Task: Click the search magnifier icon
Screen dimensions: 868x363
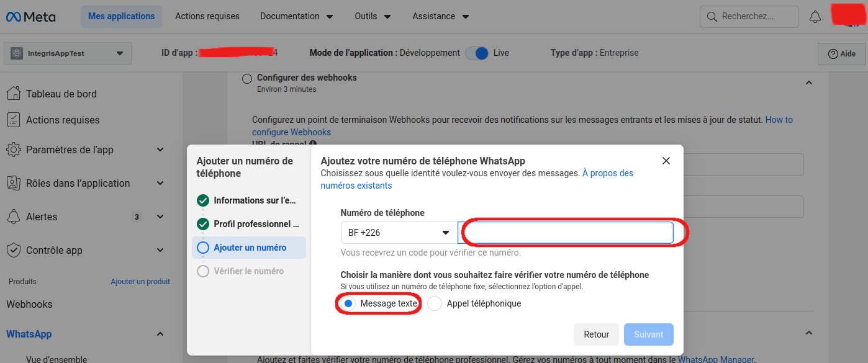Action: (x=712, y=17)
